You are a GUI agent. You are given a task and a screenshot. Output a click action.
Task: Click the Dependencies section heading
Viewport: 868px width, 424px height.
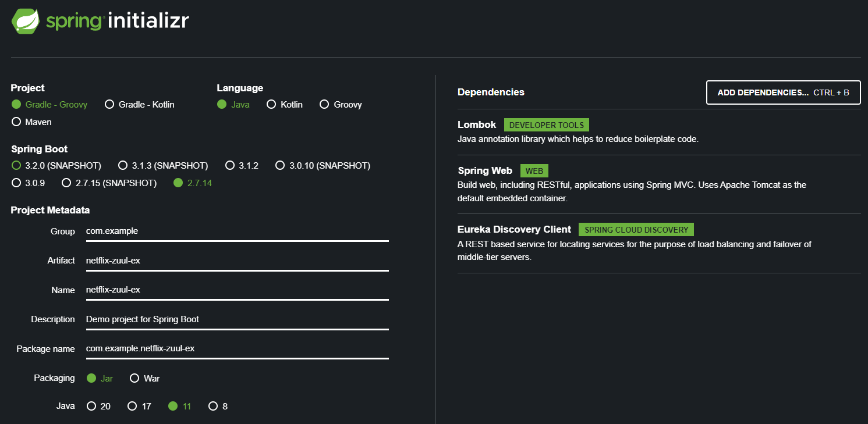pyautogui.click(x=491, y=92)
